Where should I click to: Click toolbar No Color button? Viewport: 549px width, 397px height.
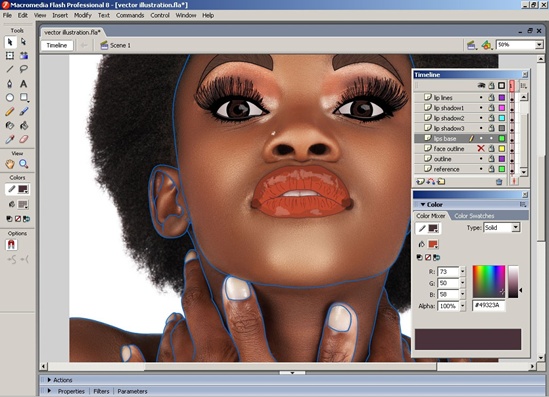18,219
